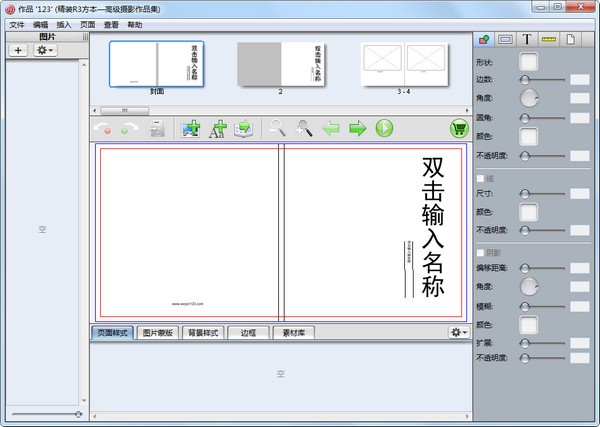
Task: Switch to the 背景样式 tab
Action: pyautogui.click(x=203, y=333)
